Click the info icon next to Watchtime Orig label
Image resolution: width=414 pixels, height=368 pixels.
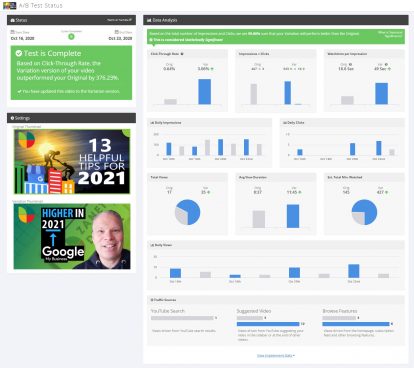pos(350,64)
